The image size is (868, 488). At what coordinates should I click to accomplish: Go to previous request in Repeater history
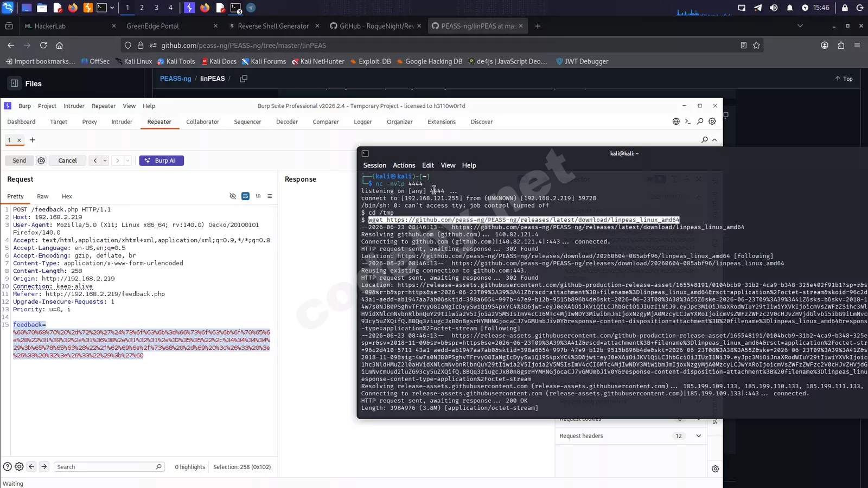click(x=95, y=160)
